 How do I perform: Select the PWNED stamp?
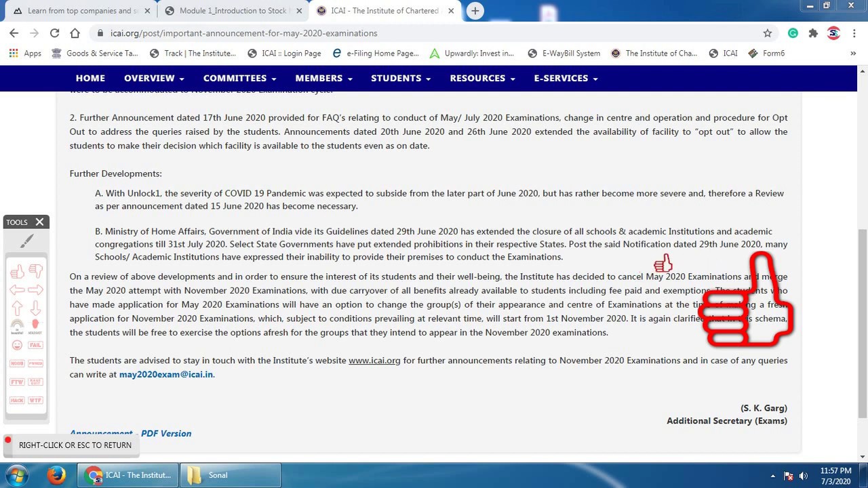click(x=36, y=363)
